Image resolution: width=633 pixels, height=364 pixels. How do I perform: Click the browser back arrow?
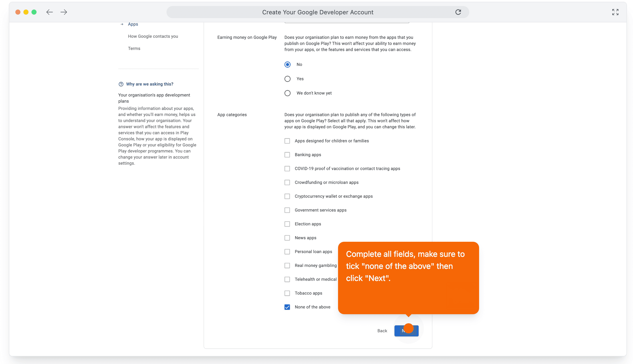(x=49, y=12)
